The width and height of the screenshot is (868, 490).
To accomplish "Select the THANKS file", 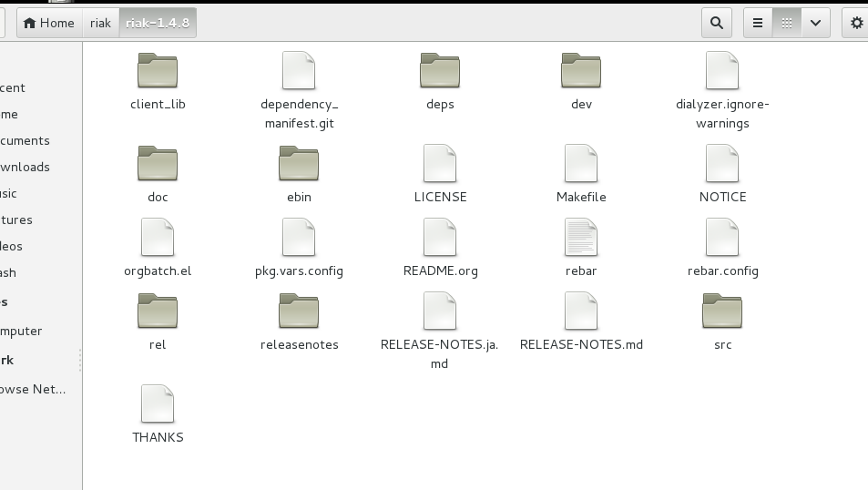I will click(x=158, y=403).
